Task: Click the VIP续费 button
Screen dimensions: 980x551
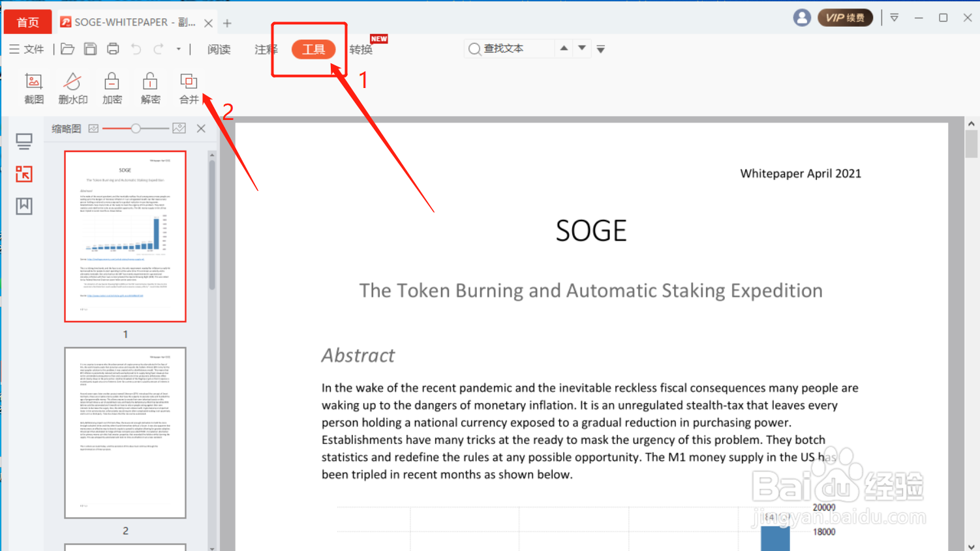Action: coord(845,18)
